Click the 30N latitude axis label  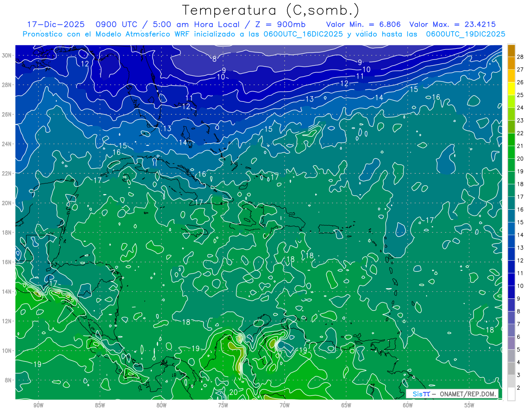coord(7,55)
